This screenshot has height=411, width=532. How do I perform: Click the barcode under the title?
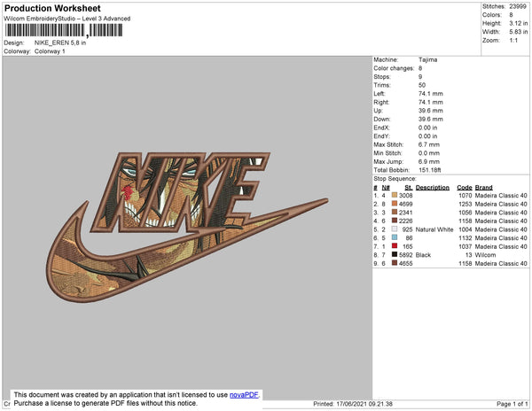point(64,30)
